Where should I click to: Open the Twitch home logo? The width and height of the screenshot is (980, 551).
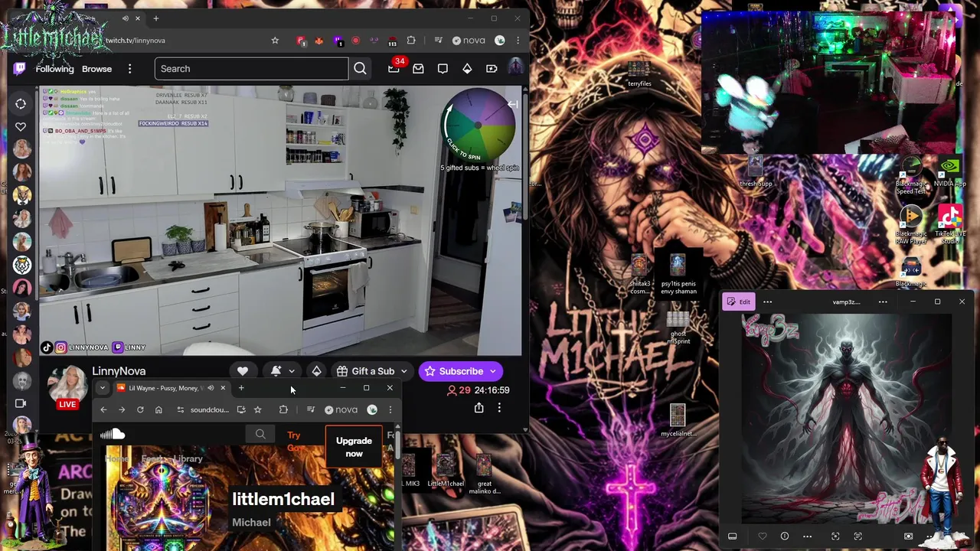20,69
